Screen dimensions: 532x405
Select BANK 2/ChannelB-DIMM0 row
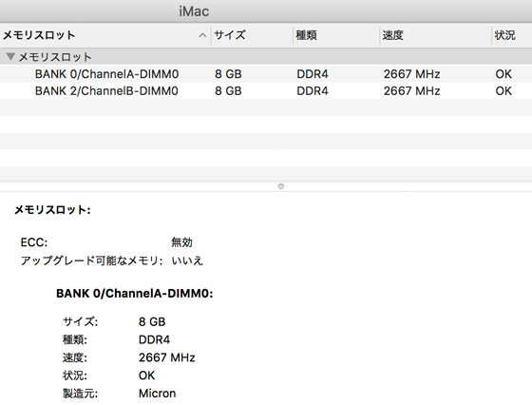(x=266, y=90)
